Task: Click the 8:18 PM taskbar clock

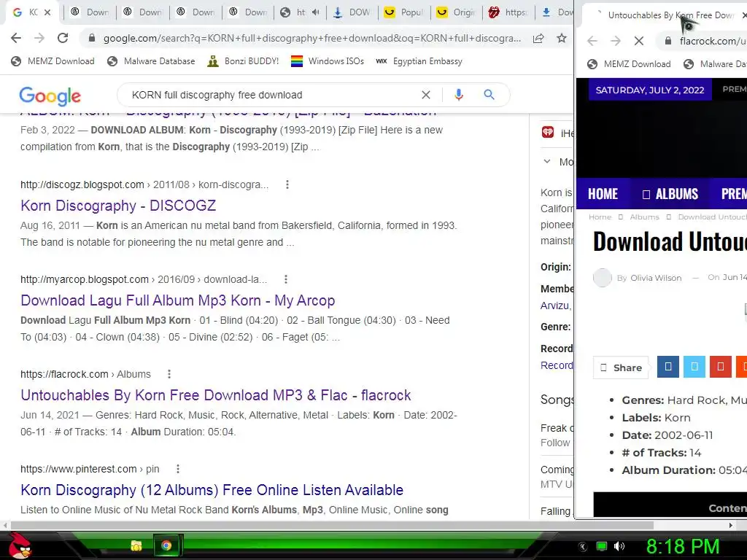Action: point(683,546)
